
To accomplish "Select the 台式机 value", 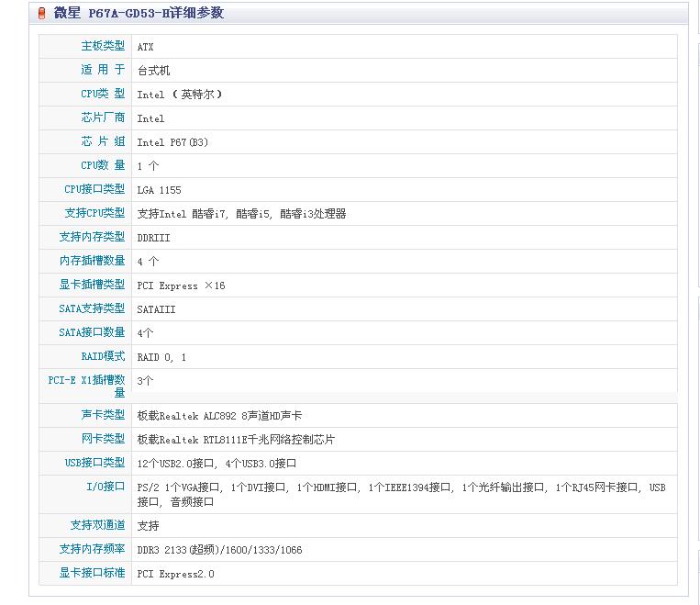I will click(x=153, y=71).
